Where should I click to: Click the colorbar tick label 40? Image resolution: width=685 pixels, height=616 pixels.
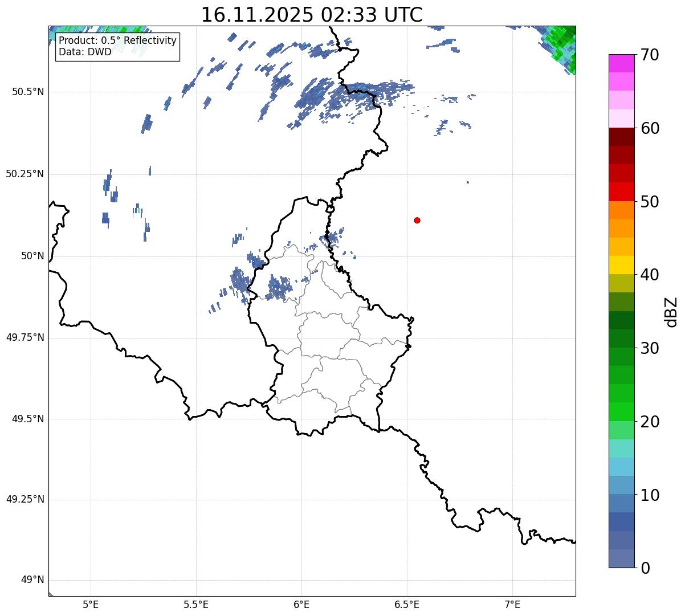[651, 275]
